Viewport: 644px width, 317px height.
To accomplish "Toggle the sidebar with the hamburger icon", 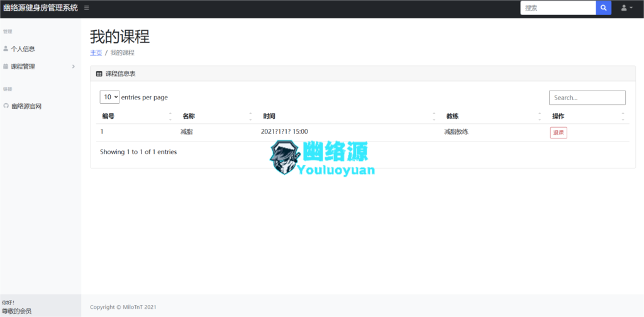I will pos(87,8).
